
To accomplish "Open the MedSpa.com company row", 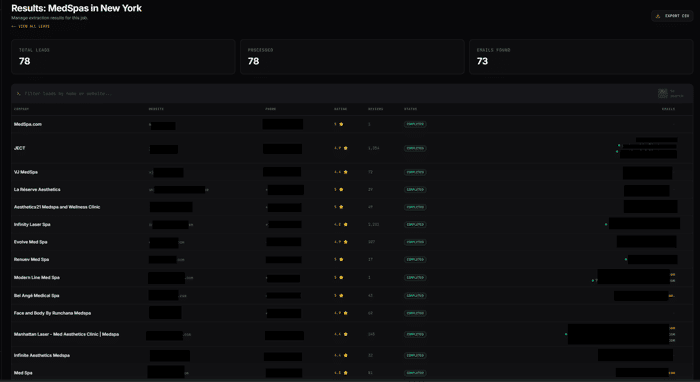I will (352, 124).
